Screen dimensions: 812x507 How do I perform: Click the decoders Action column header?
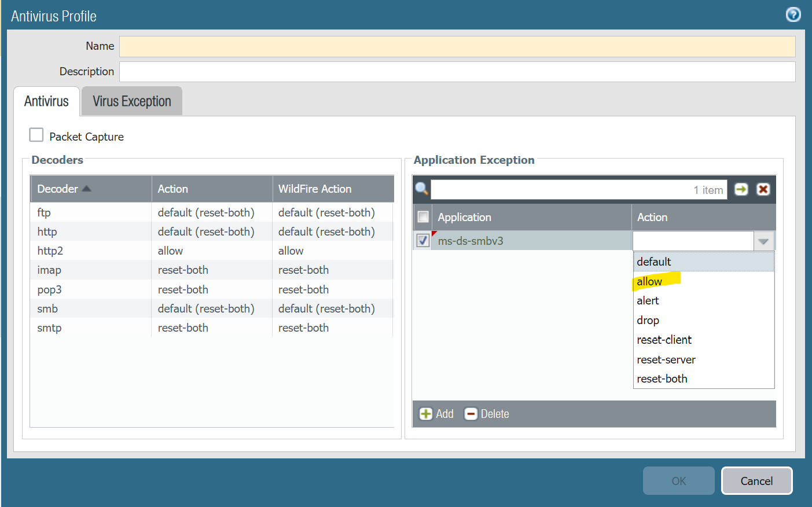(x=212, y=189)
